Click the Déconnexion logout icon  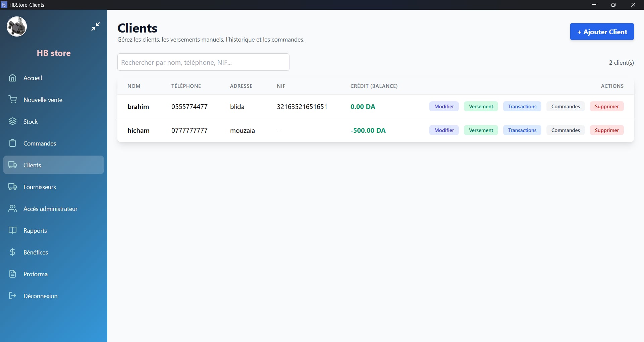click(12, 296)
